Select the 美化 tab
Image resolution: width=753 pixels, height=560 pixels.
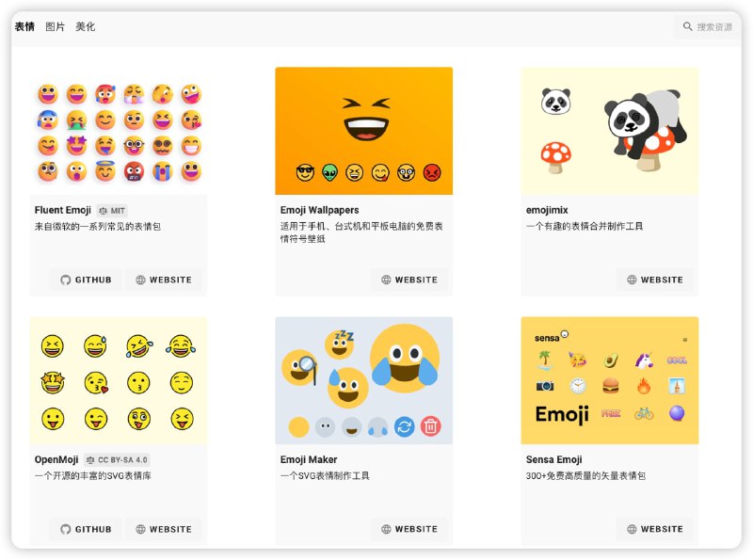pyautogui.click(x=85, y=27)
